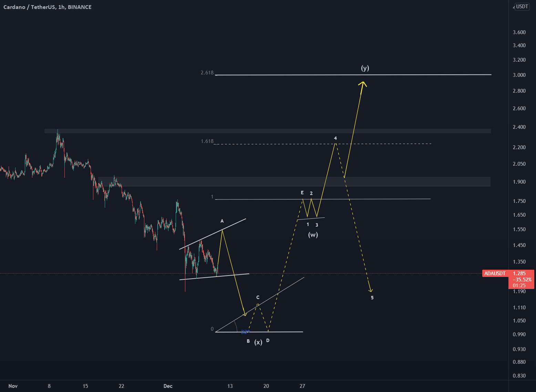Screen dimensions: 536x392
Task: Click 0.930 on the price scale
Action: coord(519,349)
